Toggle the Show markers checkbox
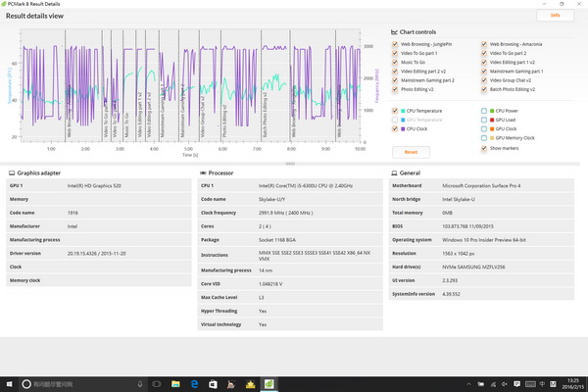 click(x=485, y=146)
